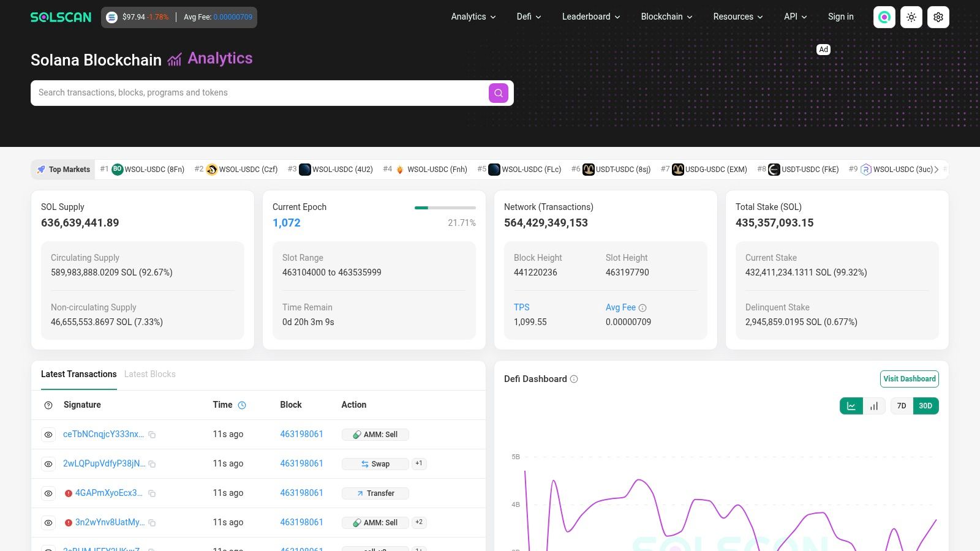
Task: Open the settings gear icon
Action: pyautogui.click(x=938, y=17)
